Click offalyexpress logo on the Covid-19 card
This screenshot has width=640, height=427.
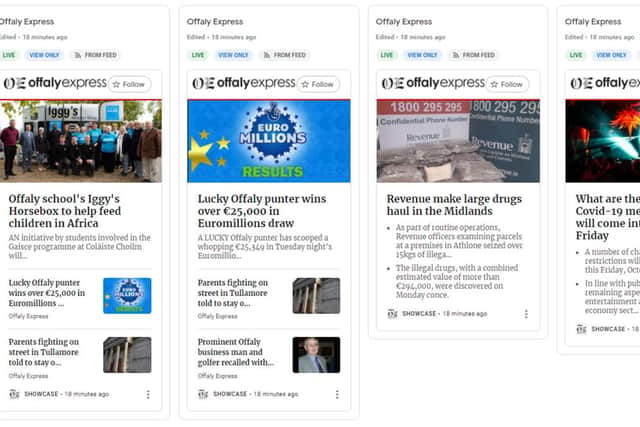tap(605, 83)
